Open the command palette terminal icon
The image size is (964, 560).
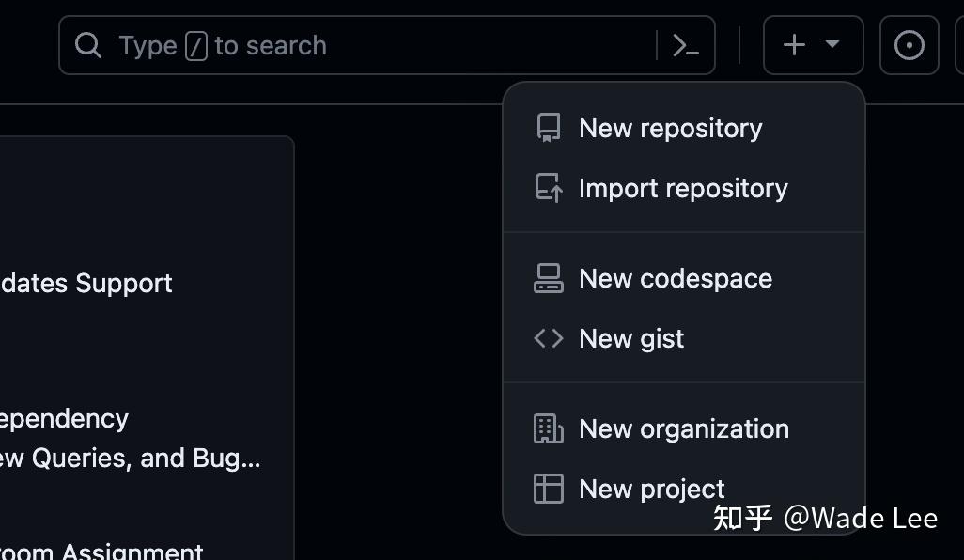click(x=685, y=44)
